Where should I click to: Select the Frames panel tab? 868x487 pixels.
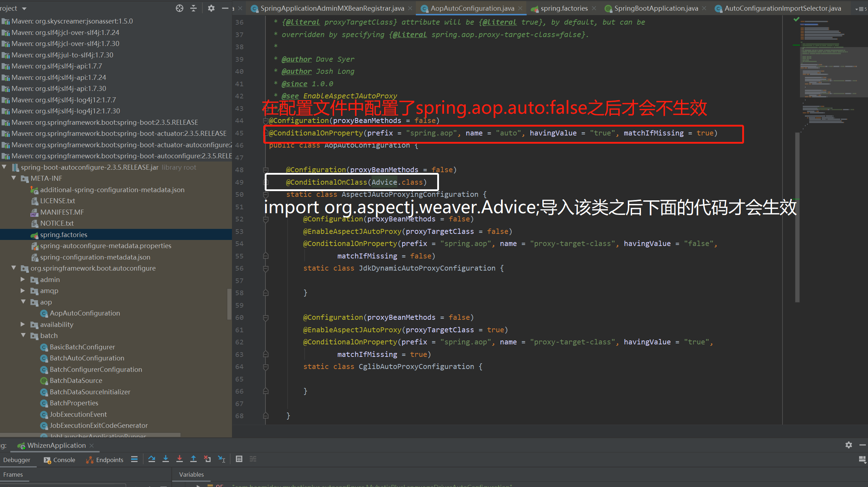tap(13, 475)
